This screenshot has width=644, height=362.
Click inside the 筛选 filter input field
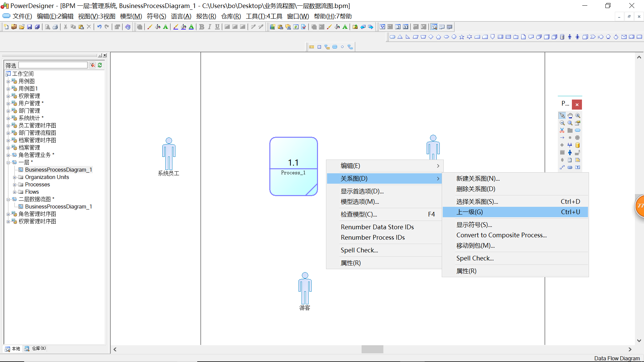(53, 65)
